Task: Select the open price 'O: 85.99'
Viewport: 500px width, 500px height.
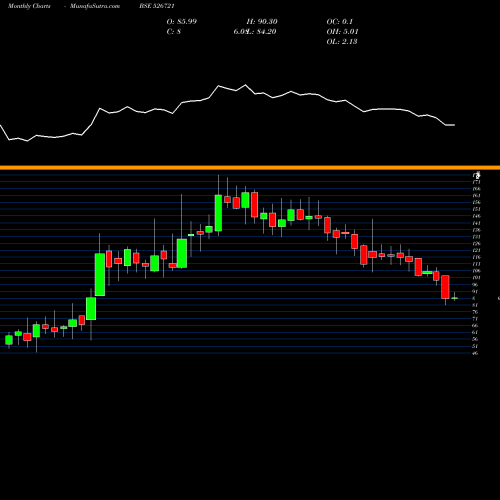Action: (x=182, y=22)
